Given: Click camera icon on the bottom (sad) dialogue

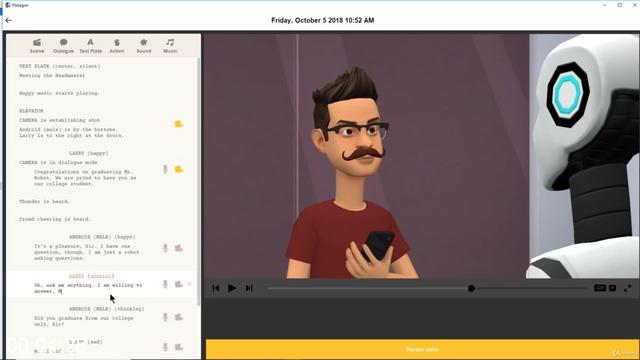Looking at the screenshot, I should 178,347.
